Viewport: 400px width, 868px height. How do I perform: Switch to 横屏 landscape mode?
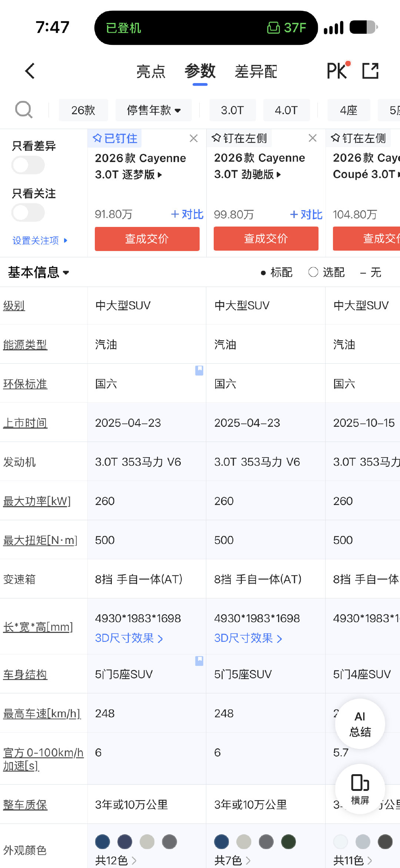360,789
